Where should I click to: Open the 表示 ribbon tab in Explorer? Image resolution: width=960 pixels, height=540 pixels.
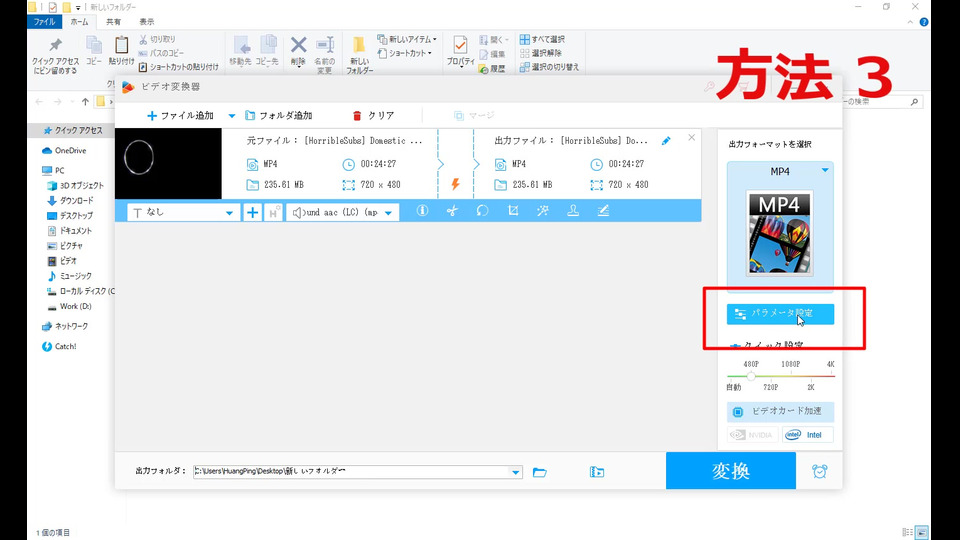point(146,22)
